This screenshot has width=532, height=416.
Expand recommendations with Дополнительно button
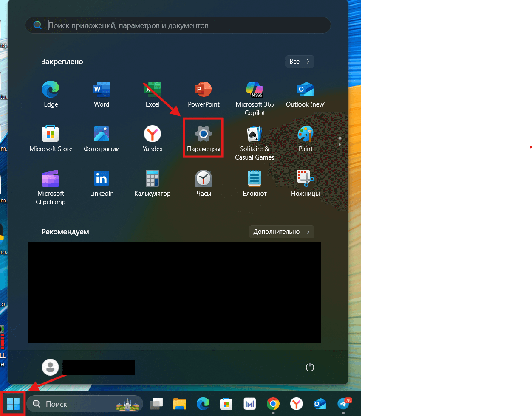(x=282, y=232)
